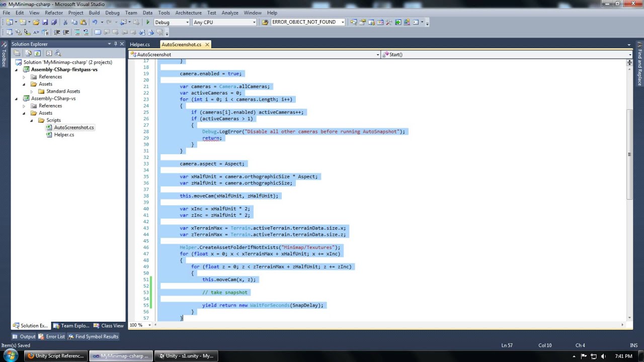Viewport: 644px width, 362px height.
Task: Expand Standard Assets folder in tree
Action: [x=31, y=92]
